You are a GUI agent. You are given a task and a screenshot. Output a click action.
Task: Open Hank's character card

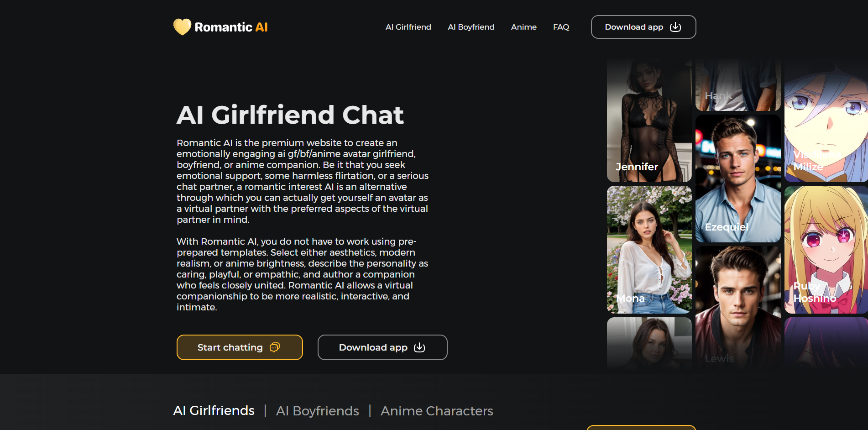738,85
